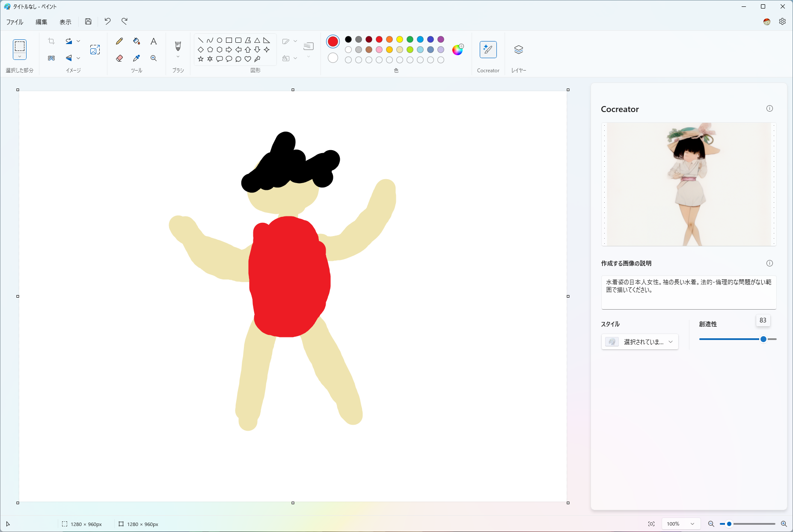Select the Crop tool

51,41
